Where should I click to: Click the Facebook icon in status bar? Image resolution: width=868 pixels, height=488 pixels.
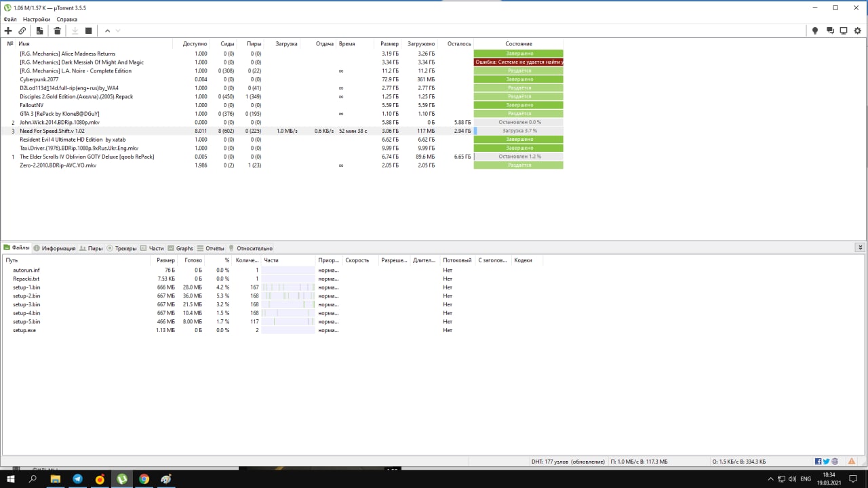coord(818,462)
